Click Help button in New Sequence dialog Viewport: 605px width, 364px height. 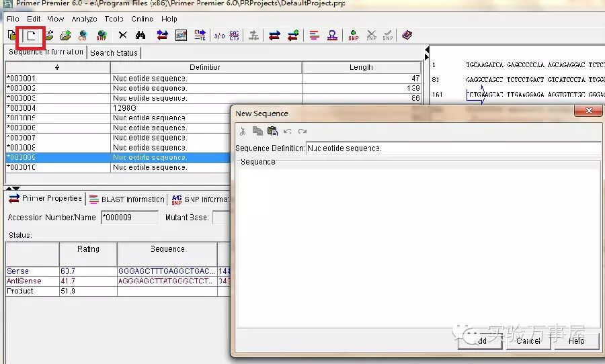click(x=577, y=341)
